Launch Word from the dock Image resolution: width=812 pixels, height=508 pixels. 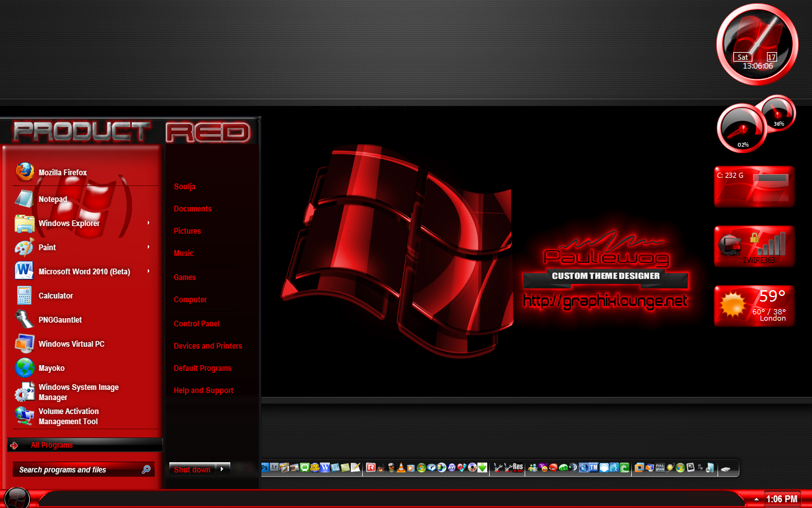tap(325, 467)
